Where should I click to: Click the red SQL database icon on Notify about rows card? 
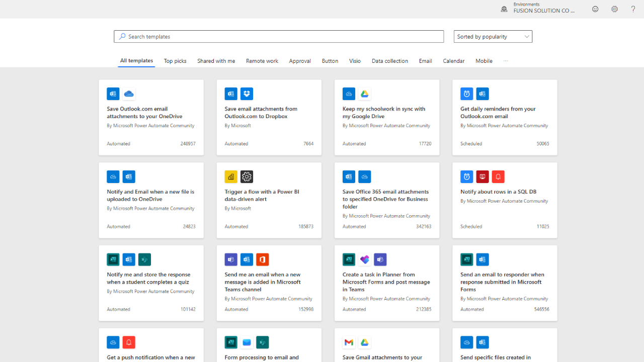[x=482, y=176]
